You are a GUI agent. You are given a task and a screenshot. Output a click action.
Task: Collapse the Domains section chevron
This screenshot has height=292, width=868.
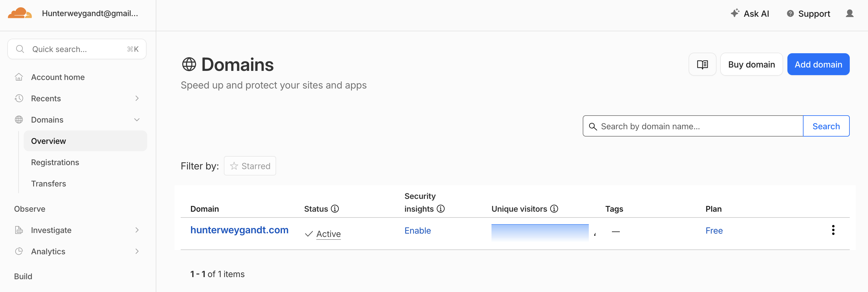(137, 120)
